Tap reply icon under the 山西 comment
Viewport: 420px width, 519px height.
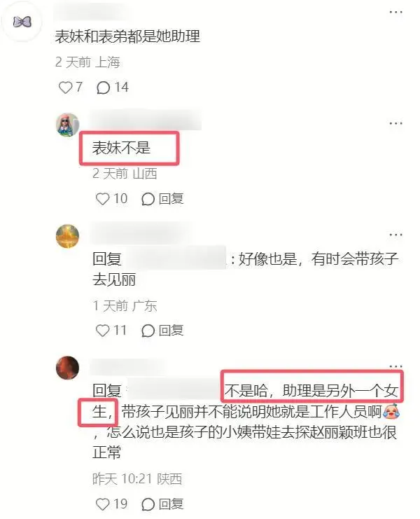coord(148,199)
